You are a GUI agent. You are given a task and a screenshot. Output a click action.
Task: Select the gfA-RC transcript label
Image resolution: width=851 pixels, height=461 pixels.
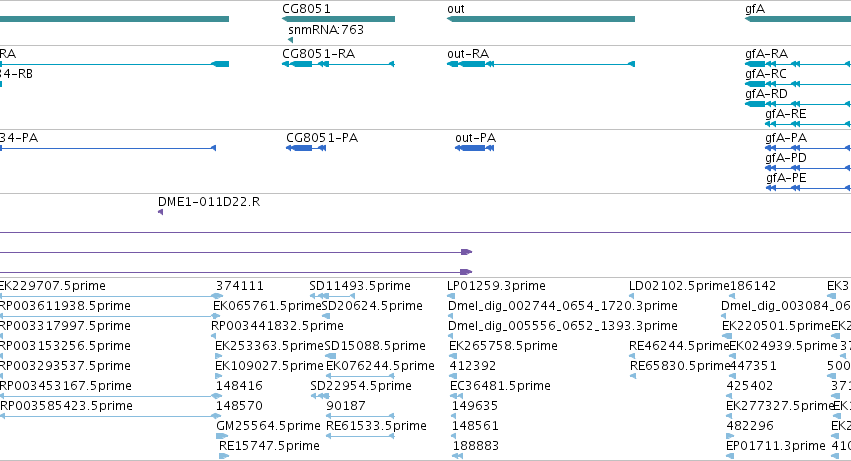tap(766, 74)
